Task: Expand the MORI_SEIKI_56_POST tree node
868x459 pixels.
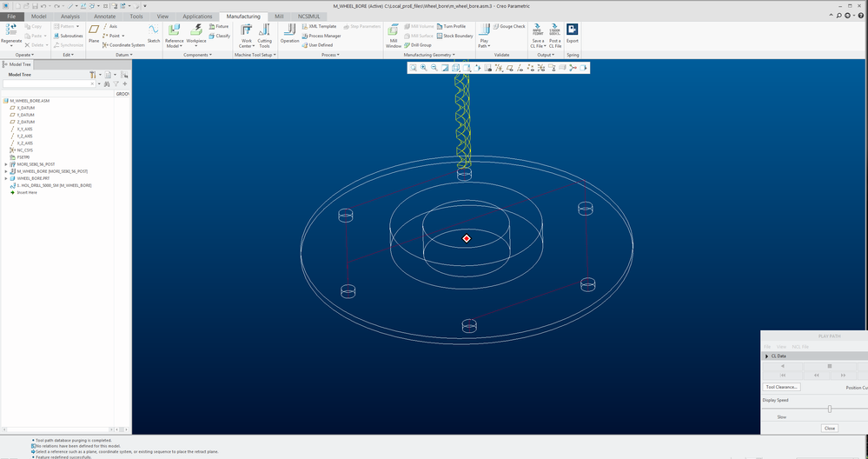Action: point(6,163)
